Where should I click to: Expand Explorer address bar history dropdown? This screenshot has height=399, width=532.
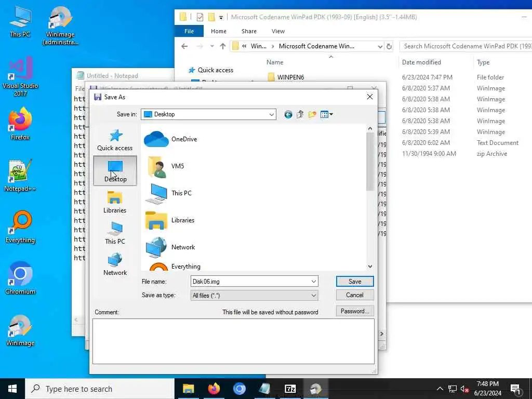[x=380, y=46]
